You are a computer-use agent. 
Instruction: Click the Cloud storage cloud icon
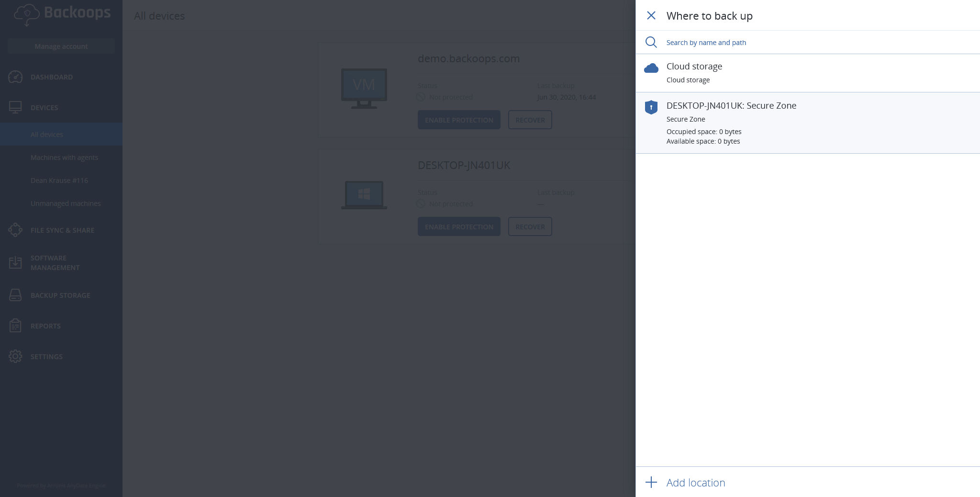(x=651, y=68)
